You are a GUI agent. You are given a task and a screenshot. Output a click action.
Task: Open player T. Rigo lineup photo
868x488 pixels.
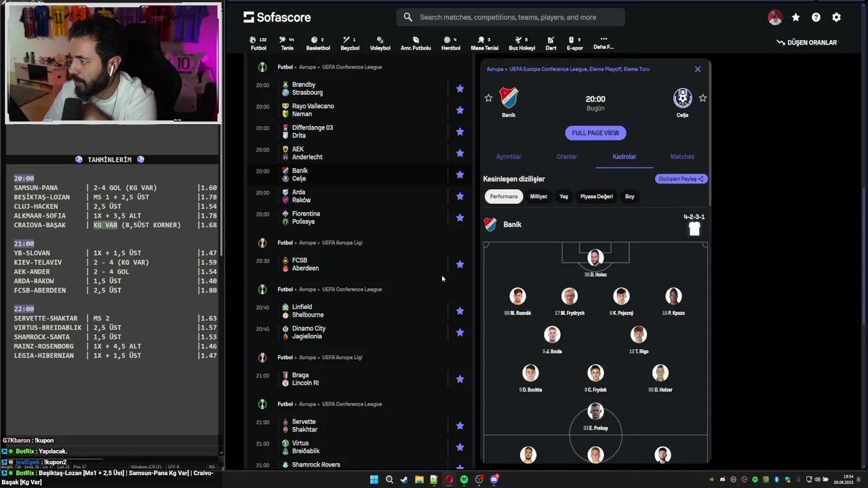[x=638, y=334]
